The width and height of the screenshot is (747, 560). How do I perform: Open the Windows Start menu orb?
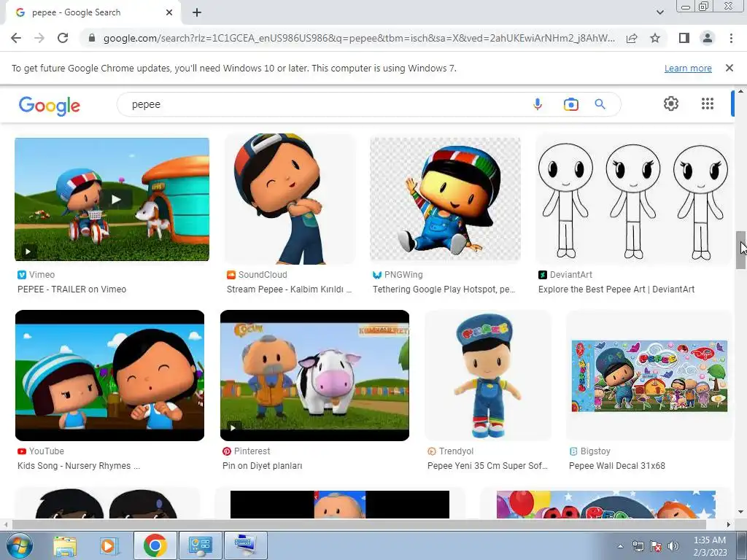tap(19, 545)
